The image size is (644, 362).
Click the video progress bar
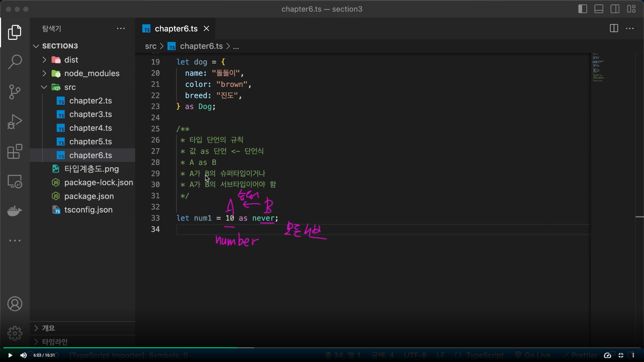click(322, 348)
